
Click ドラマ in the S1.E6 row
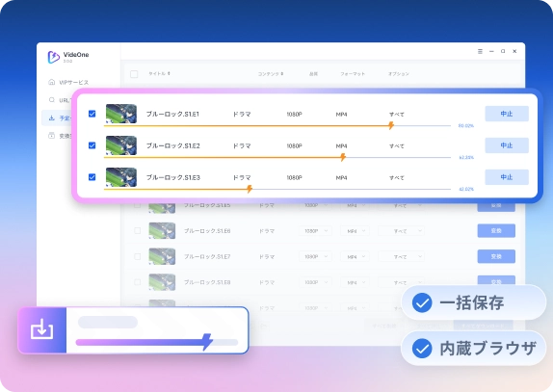click(x=267, y=231)
